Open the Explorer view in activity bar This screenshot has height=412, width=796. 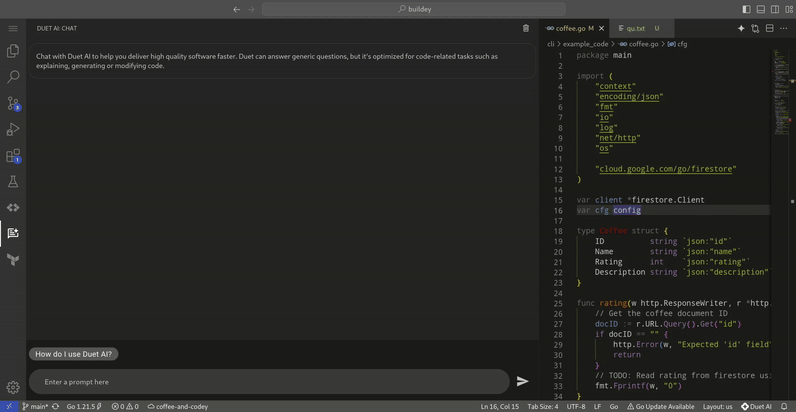coord(13,51)
